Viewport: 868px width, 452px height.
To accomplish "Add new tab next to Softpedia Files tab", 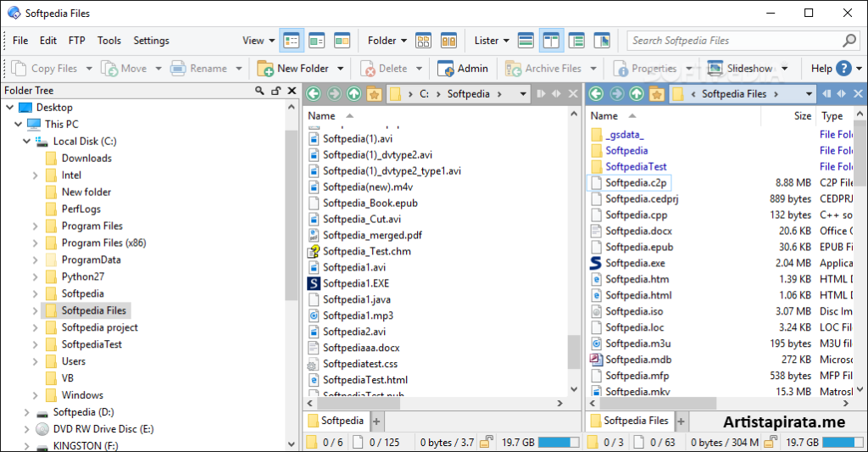I will coord(681,421).
